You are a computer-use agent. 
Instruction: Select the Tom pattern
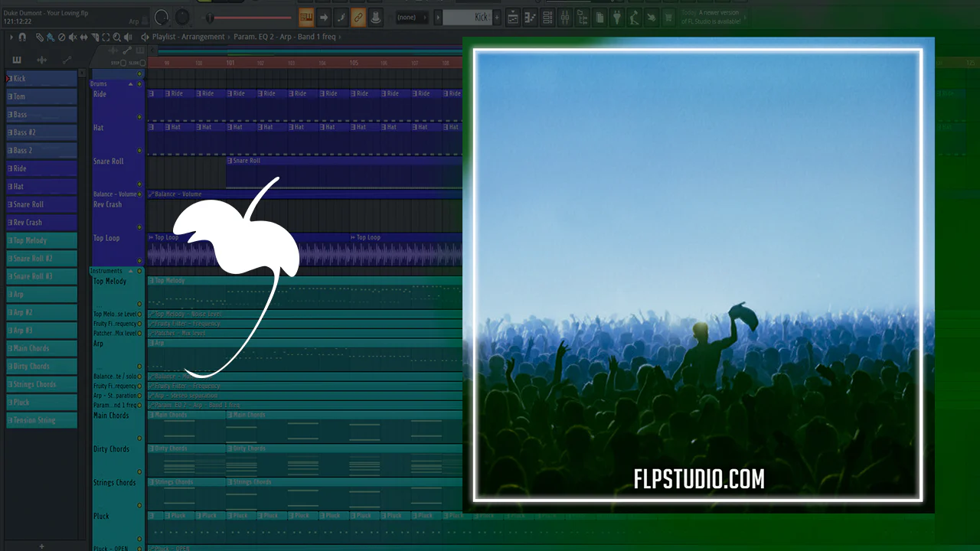[41, 96]
